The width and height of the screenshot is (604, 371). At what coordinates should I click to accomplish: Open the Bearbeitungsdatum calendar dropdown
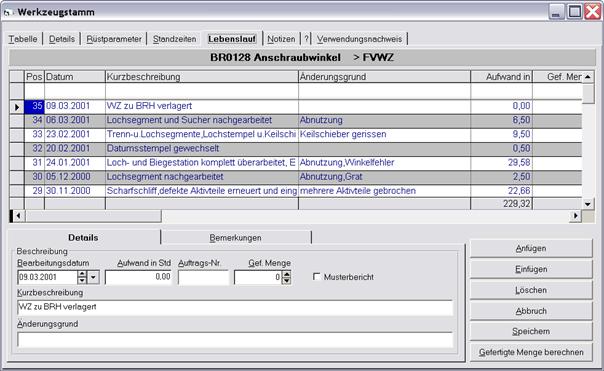[x=93, y=277]
